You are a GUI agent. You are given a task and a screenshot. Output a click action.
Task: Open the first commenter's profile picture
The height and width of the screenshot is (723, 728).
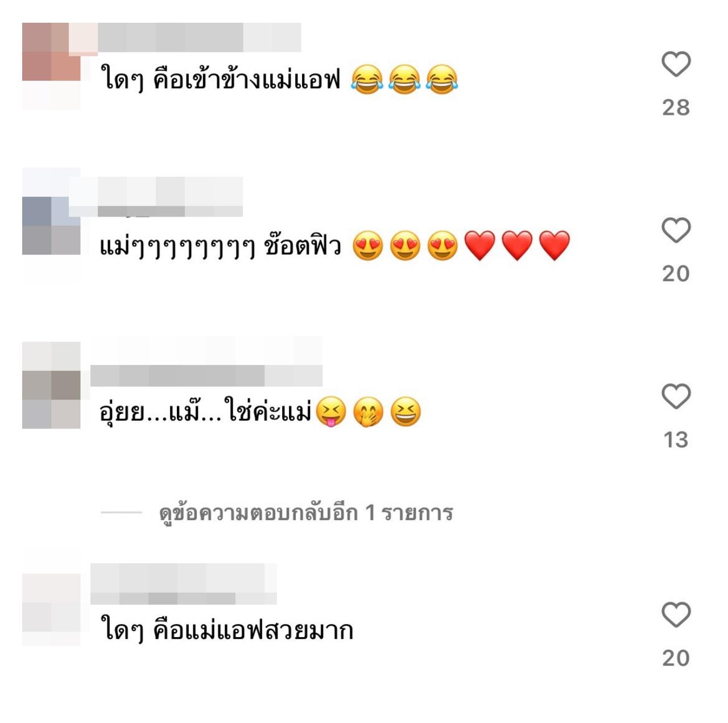click(51, 66)
